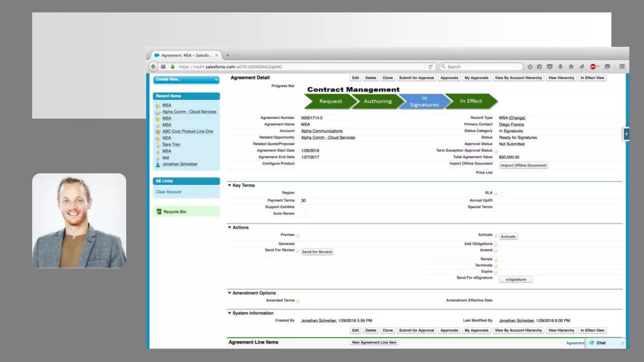
Task: Open a new browser tab with plus icon
Action: 227,55
